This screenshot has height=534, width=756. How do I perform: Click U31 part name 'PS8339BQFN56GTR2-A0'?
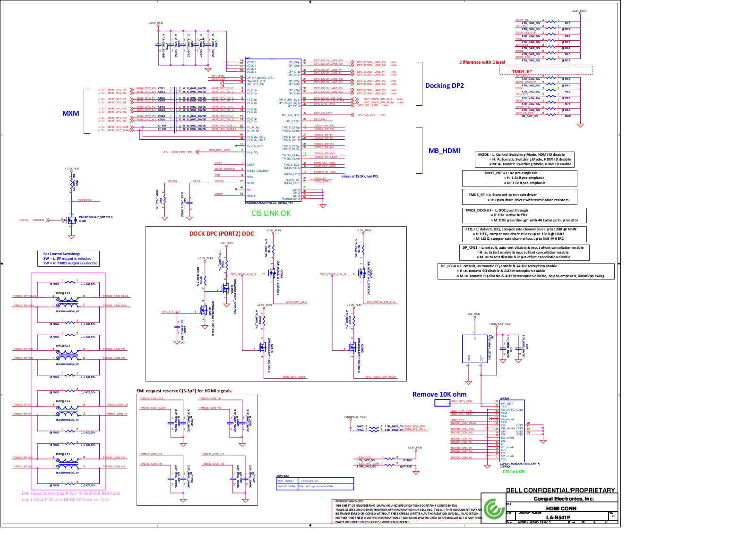click(269, 203)
